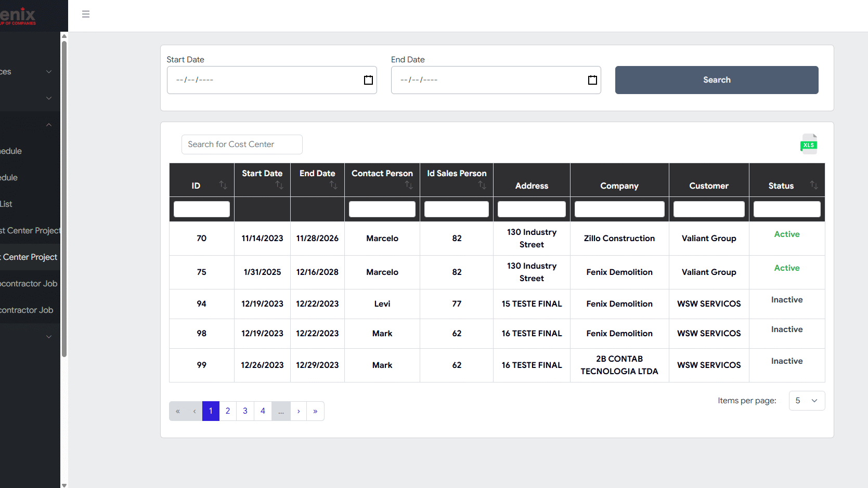
Task: Click Zillo Construction company cell
Action: pyautogui.click(x=619, y=239)
